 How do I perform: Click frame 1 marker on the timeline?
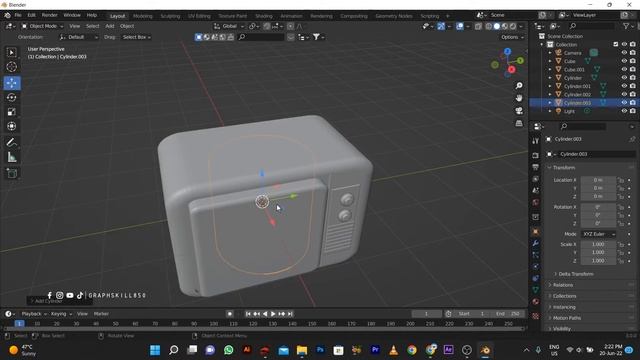(19, 324)
